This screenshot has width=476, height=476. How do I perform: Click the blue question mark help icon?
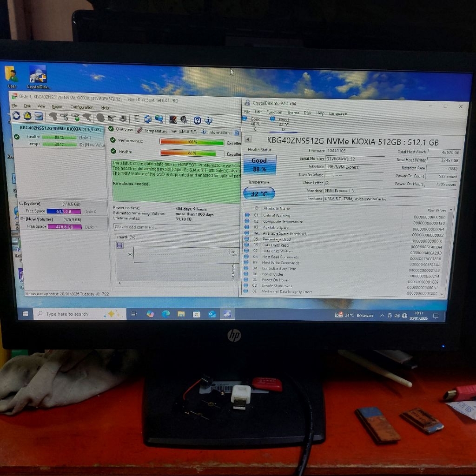197,120
